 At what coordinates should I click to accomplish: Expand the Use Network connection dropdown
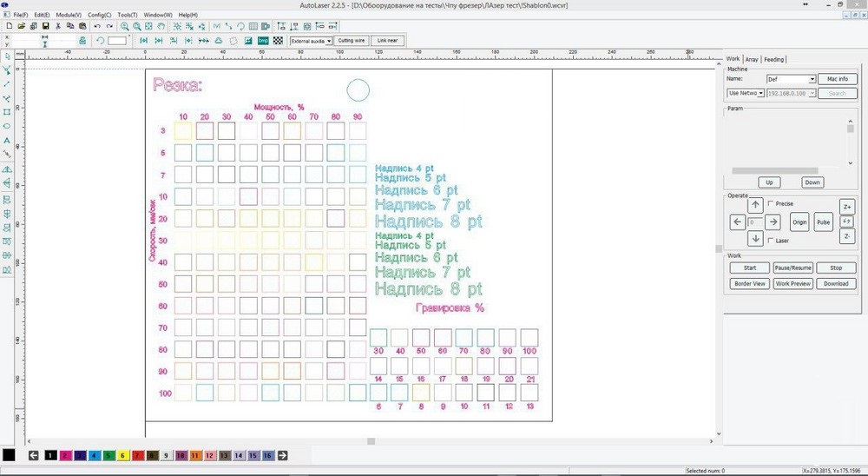[x=761, y=93]
